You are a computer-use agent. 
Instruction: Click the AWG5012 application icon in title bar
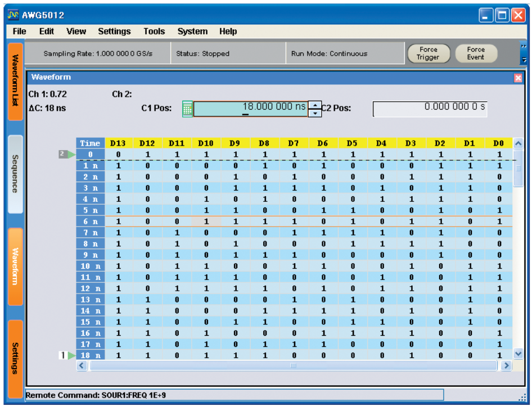pos(13,14)
